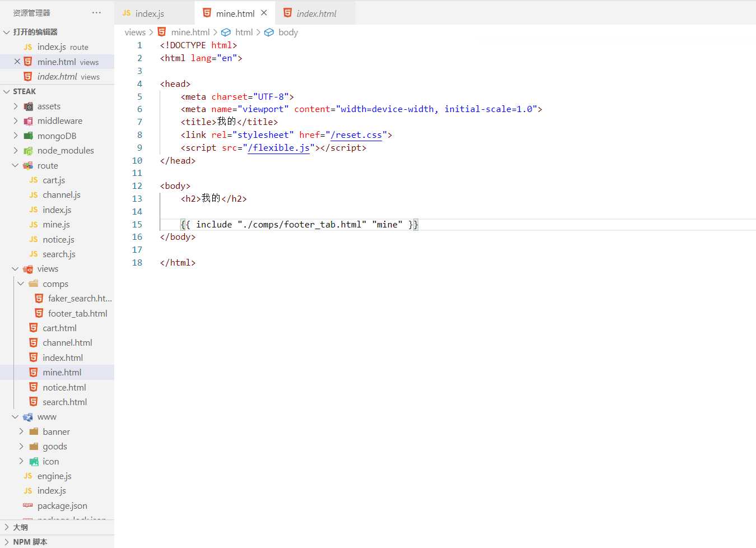Click the node_modules folder icon
This screenshot has height=548, width=756.
coord(28,150)
